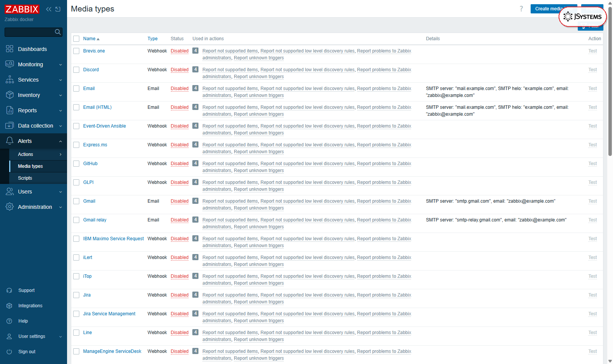Click Test for the Email media type
613x364 pixels.
[593, 89]
